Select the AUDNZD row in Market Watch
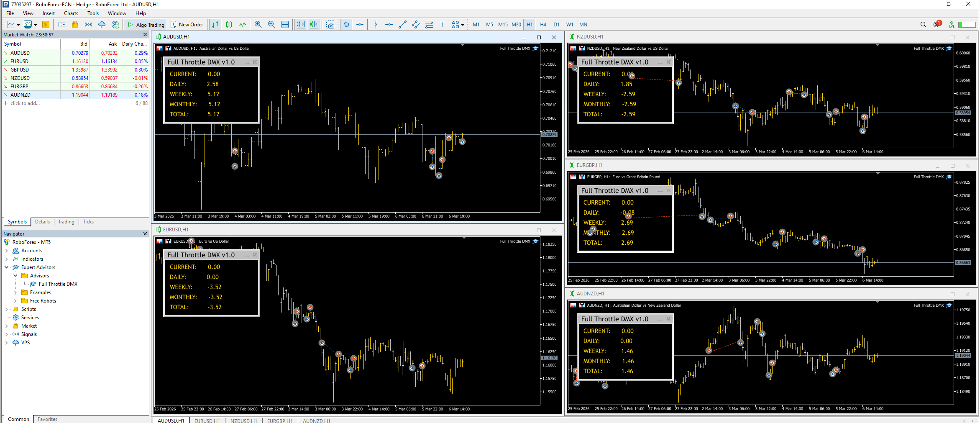The width and height of the screenshot is (980, 423). pyautogui.click(x=75, y=95)
